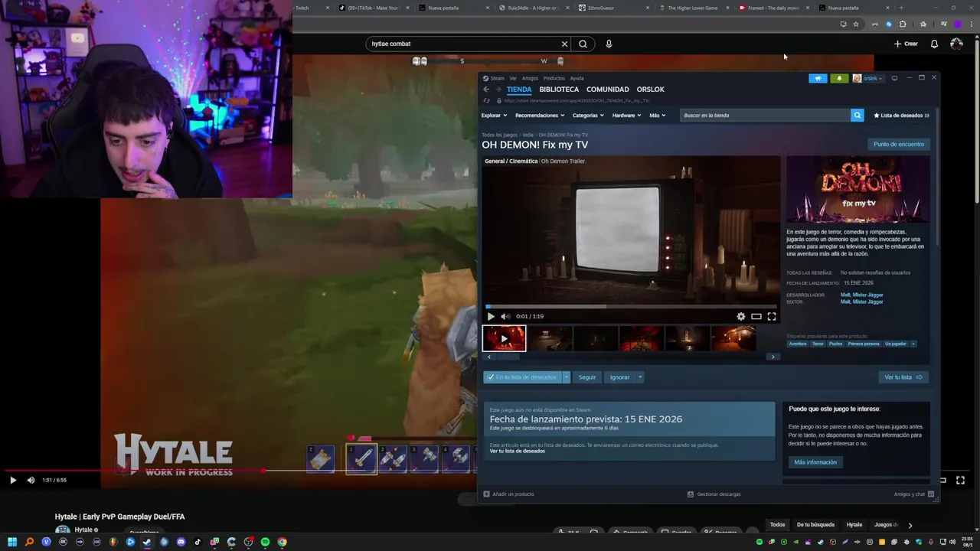The image size is (980, 551).
Task: Go forward in Steam store navigation
Action: (x=498, y=90)
